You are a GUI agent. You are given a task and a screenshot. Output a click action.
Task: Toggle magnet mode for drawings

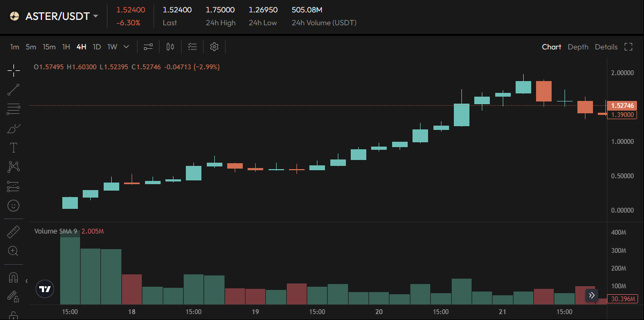pos(14,278)
